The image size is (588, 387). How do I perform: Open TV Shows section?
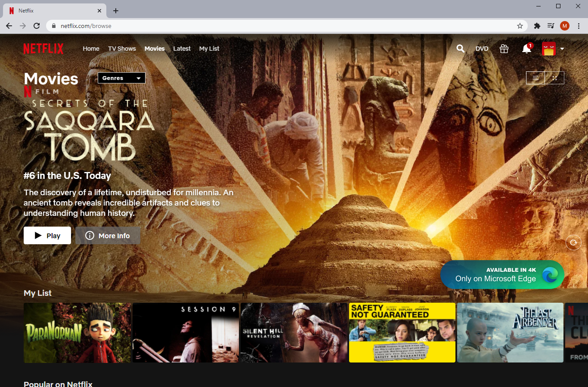(x=122, y=49)
